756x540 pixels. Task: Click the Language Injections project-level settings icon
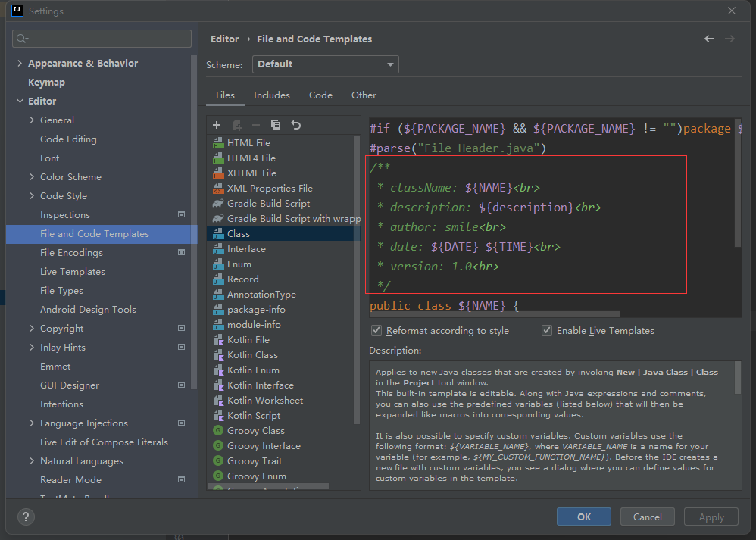coord(181,423)
